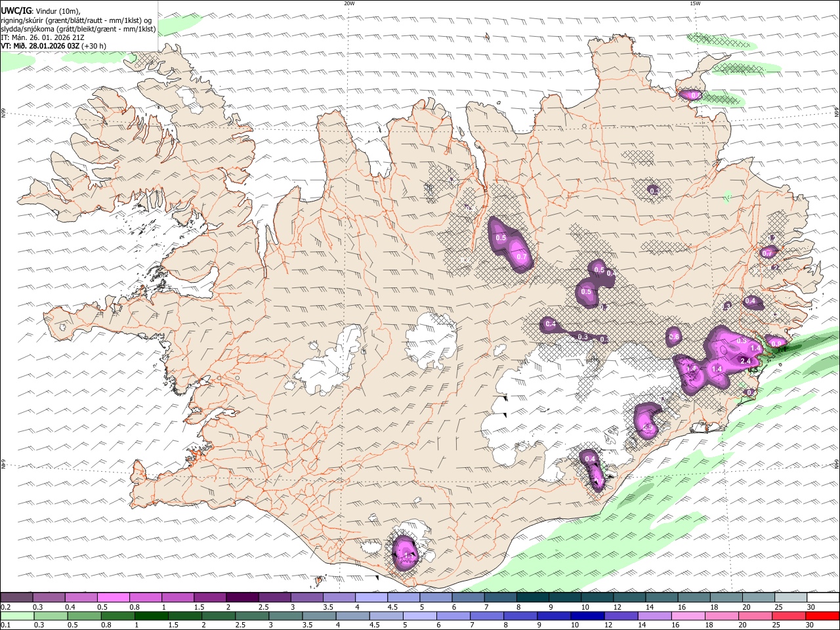The image size is (840, 630).
Task: Click the 'UWC/IG: Vindur (10m)' title line
Action: (40, 11)
